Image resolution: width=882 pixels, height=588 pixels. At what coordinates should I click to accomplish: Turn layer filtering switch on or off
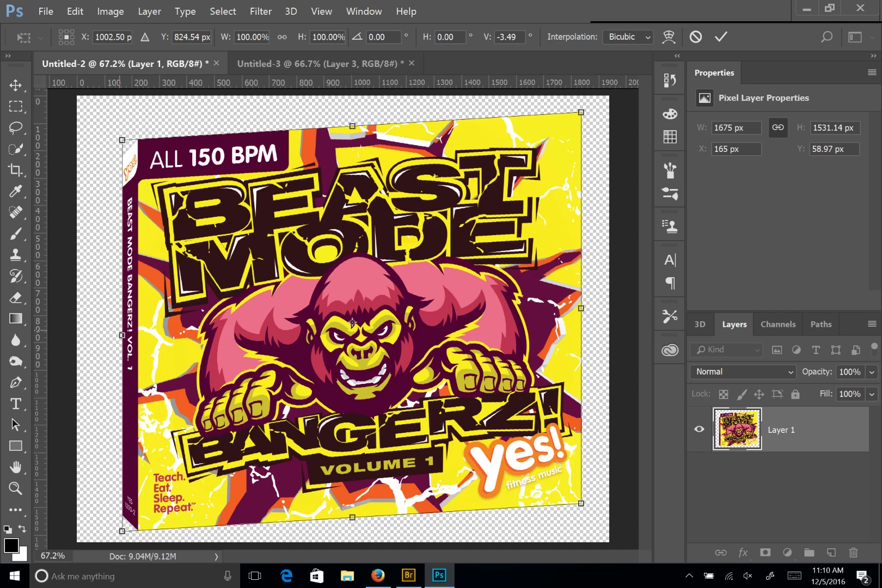click(x=874, y=347)
